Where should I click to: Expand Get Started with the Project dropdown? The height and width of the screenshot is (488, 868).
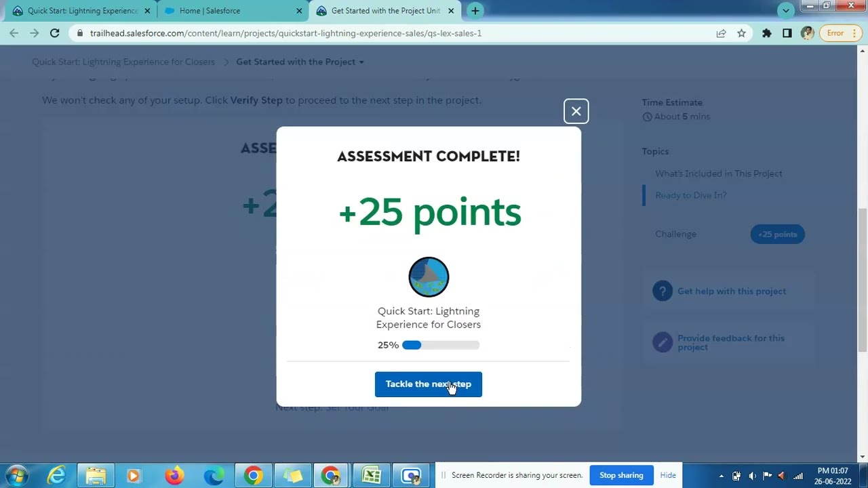point(300,62)
